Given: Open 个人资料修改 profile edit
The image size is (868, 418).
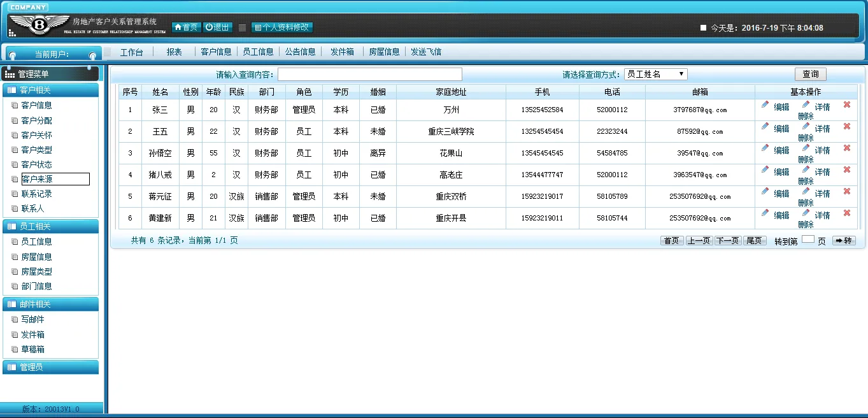Looking at the screenshot, I should click(282, 27).
